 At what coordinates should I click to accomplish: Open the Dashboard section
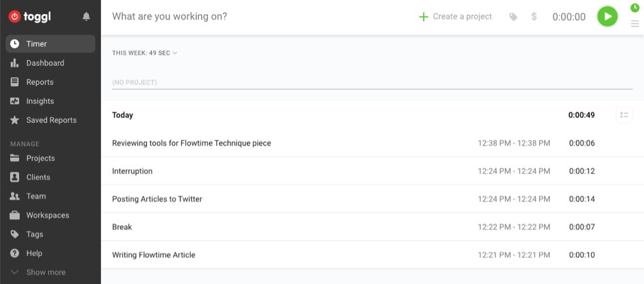(45, 63)
